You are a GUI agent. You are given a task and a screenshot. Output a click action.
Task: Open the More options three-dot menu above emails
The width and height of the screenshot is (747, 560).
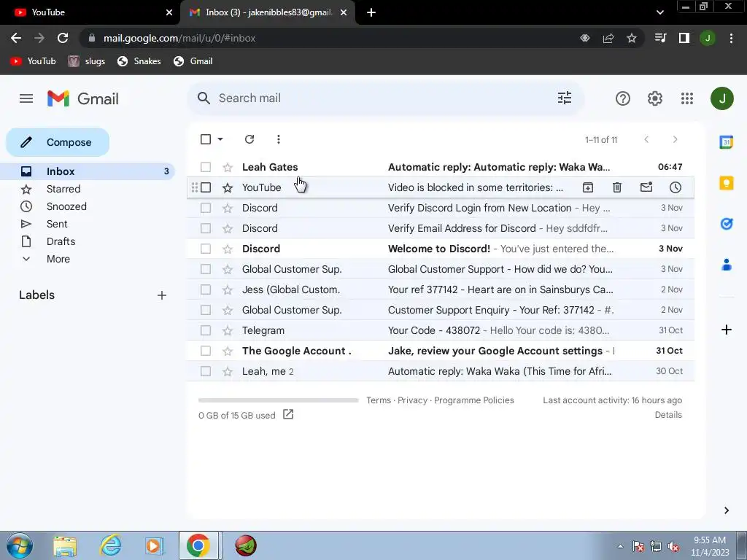279,139
